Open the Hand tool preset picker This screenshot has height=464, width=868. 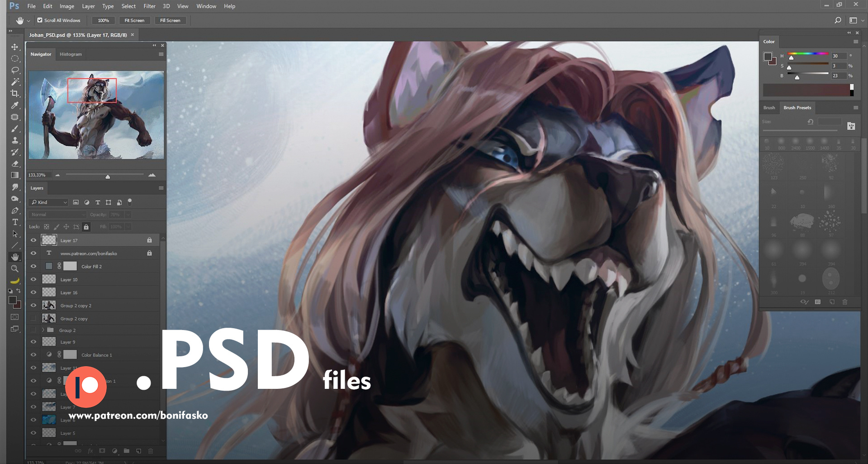(x=28, y=21)
